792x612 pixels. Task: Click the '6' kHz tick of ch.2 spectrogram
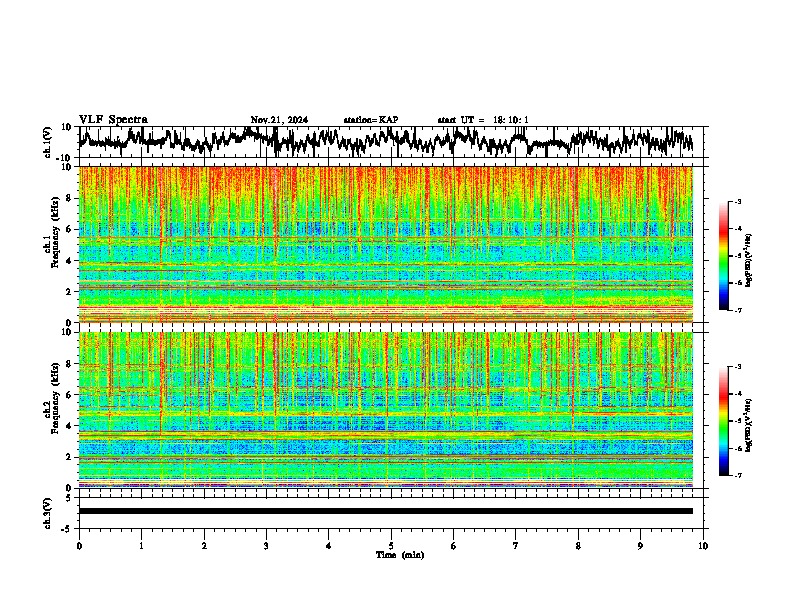pos(69,395)
